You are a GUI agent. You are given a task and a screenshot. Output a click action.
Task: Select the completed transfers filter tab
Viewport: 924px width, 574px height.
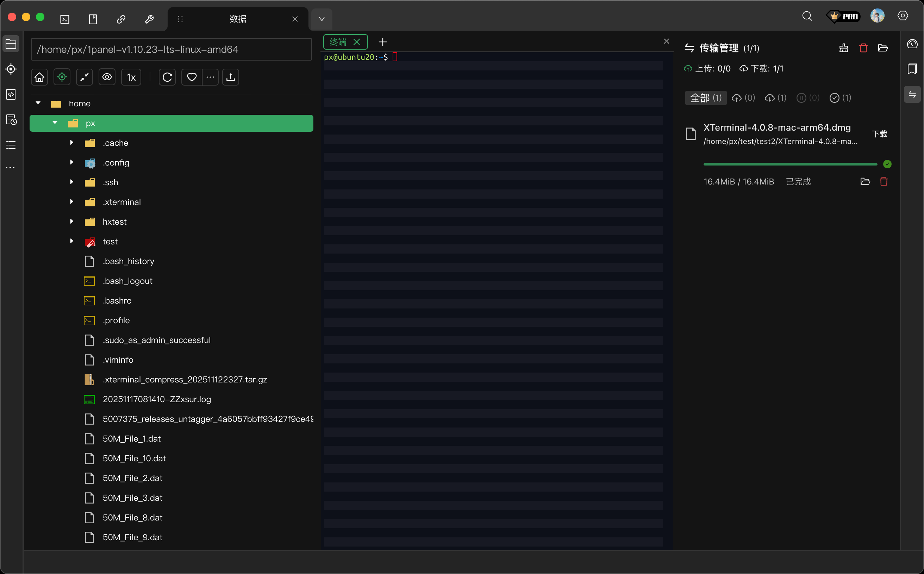[x=840, y=98]
